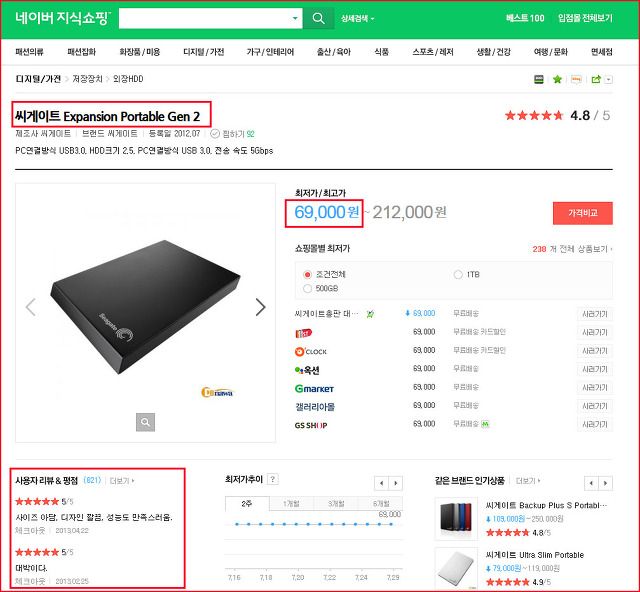This screenshot has width=640, height=592.
Task: Expand 더보기 in 사용자 리뷰 & 평점
Action: [x=122, y=481]
